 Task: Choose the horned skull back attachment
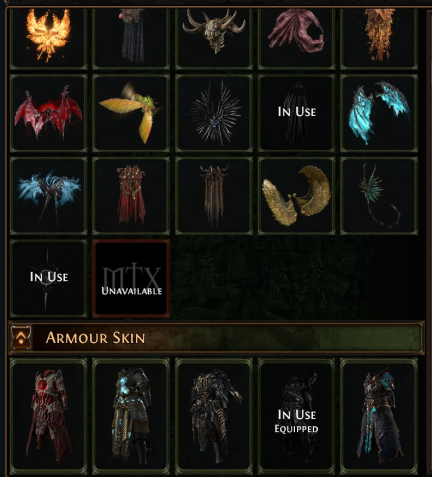pos(214,37)
